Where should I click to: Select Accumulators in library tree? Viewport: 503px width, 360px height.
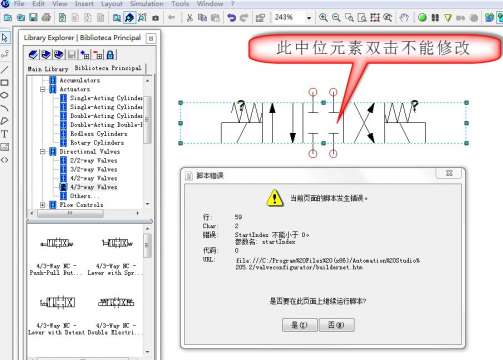pyautogui.click(x=80, y=80)
